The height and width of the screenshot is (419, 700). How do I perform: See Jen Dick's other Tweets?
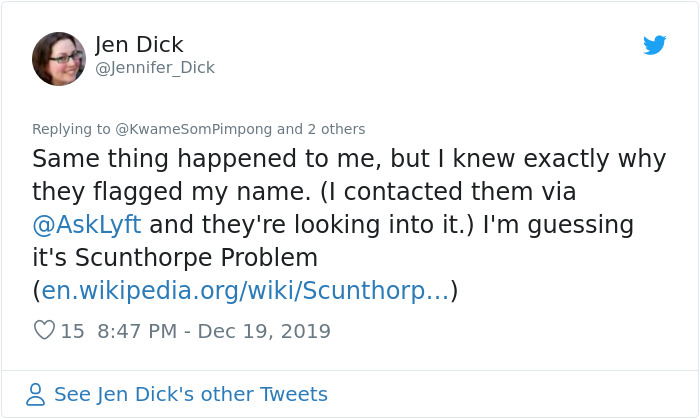point(190,394)
